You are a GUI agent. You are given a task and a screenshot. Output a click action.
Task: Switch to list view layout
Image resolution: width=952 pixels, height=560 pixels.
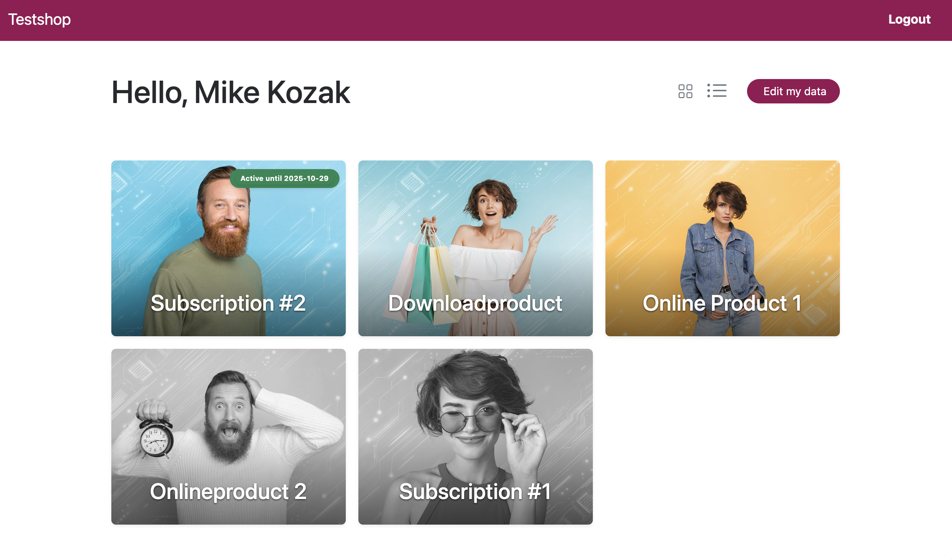717,91
